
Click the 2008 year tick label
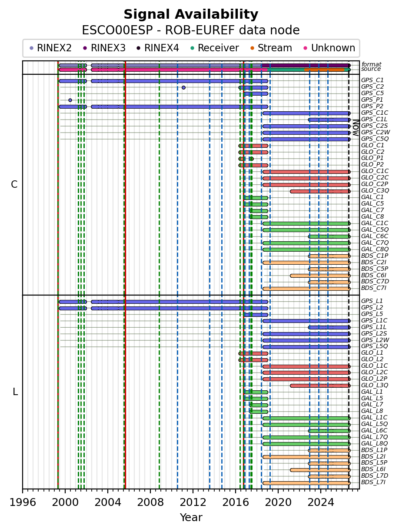coord(150,502)
